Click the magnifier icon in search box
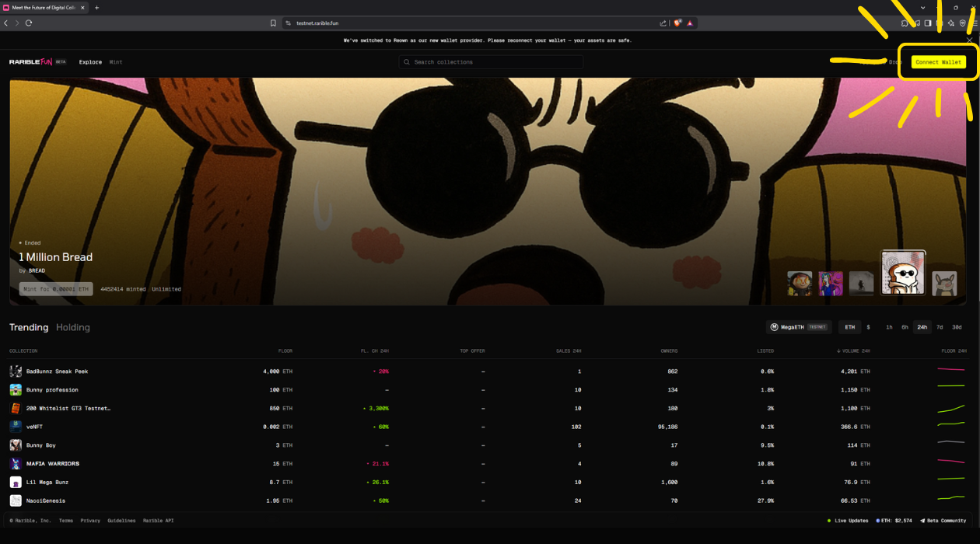The height and width of the screenshot is (544, 980). coord(407,62)
